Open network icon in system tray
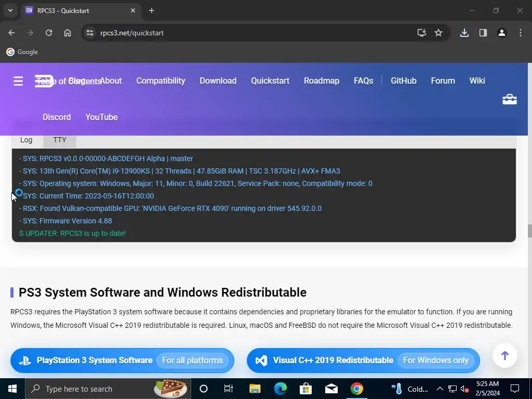The image size is (532, 399). 453,389
